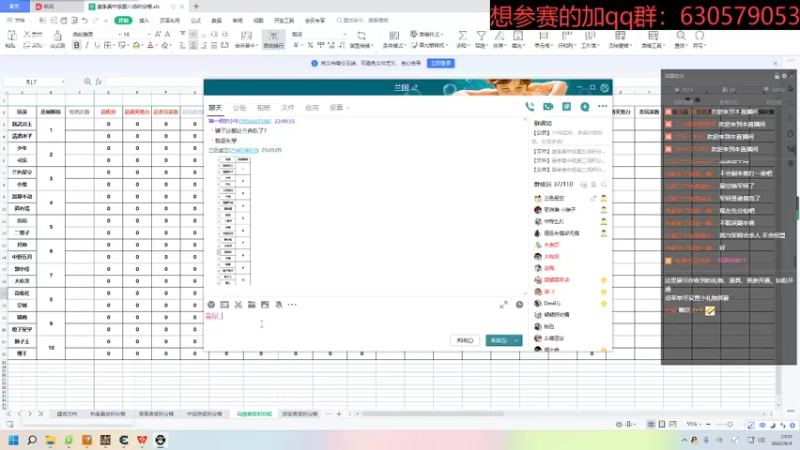Click the QQ message input field
This screenshot has width=800, height=450.
tap(365, 322)
